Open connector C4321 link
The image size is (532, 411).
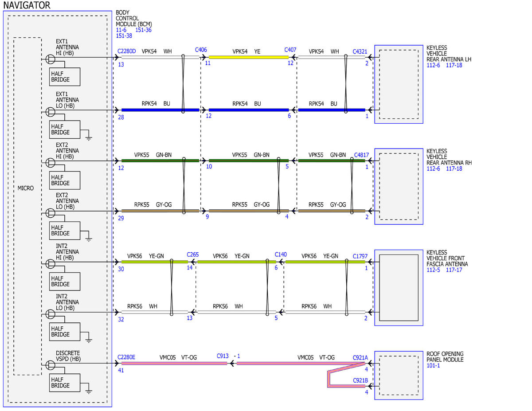[x=360, y=51]
